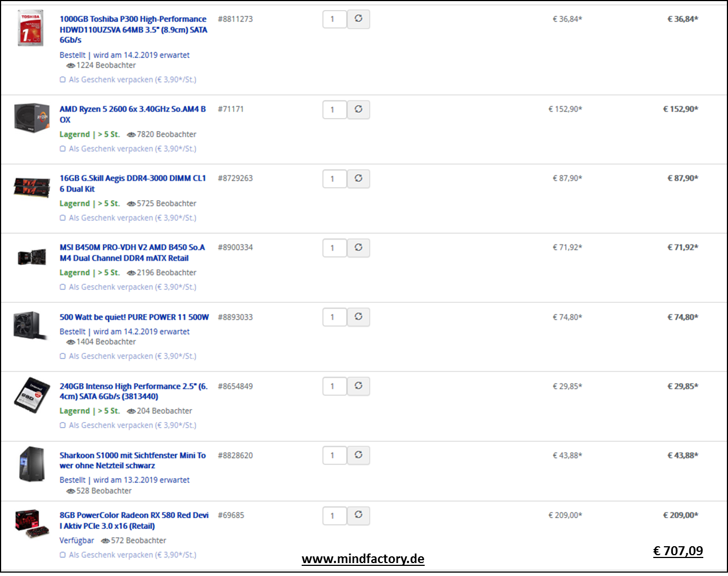Focus the quantity field for Toshiba P300
The image size is (728, 576).
click(335, 19)
